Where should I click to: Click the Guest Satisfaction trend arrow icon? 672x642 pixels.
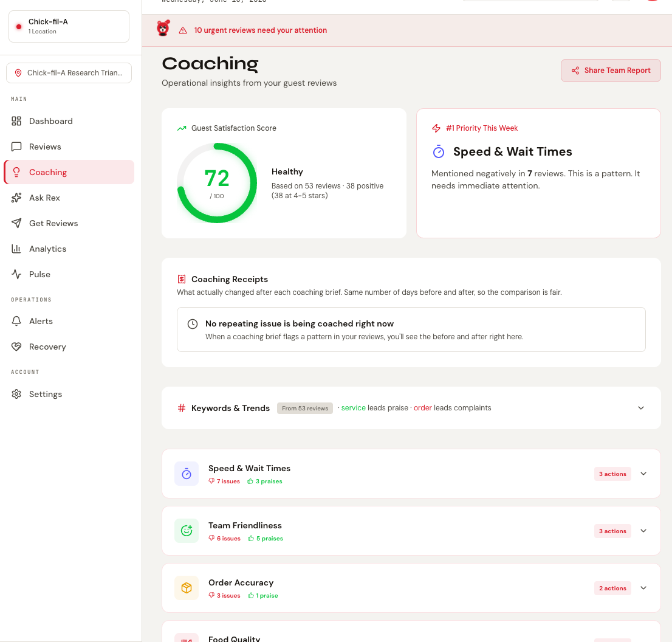(x=182, y=128)
